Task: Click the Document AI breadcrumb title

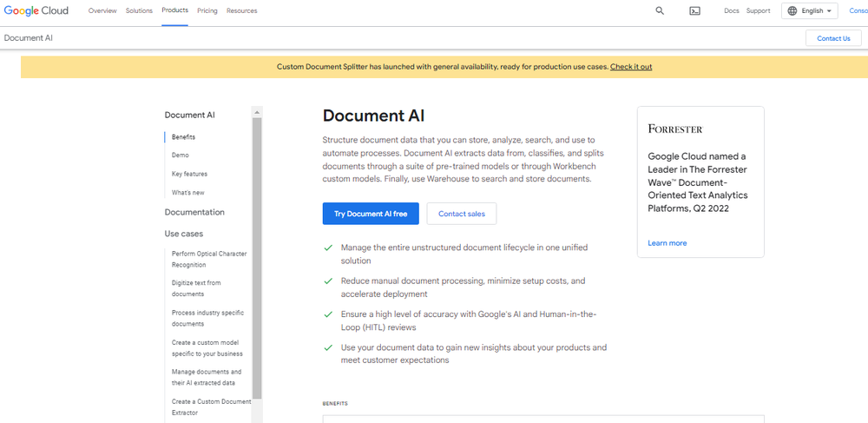Action: click(29, 38)
